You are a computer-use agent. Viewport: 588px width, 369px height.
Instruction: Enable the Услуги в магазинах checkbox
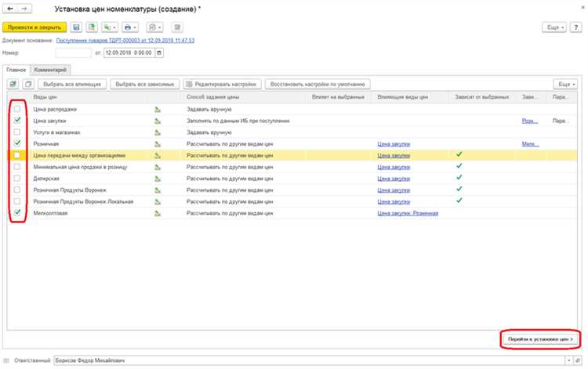click(x=17, y=132)
